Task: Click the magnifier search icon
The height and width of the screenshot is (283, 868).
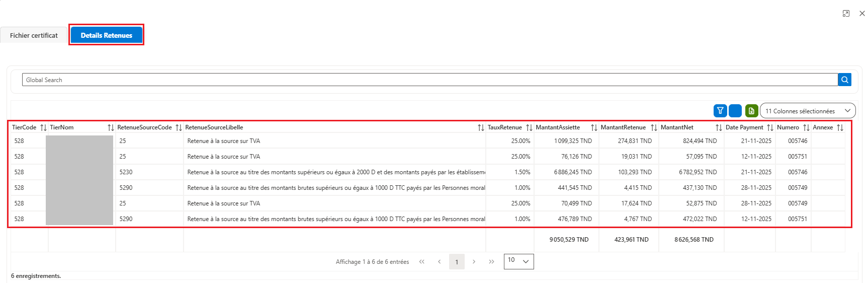Action: pos(845,80)
